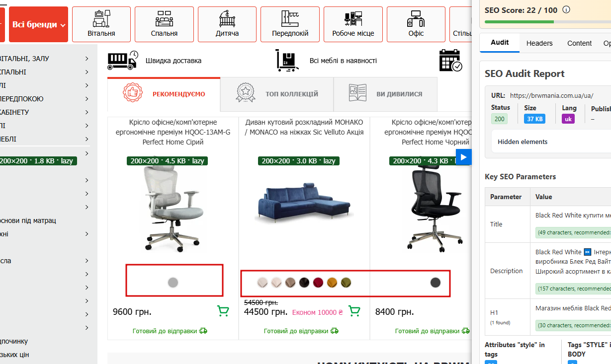This screenshot has height=364, width=611.
Task: Switch to the ТОП КОЛЛЕКЦІЙ tab
Action: pos(277,94)
